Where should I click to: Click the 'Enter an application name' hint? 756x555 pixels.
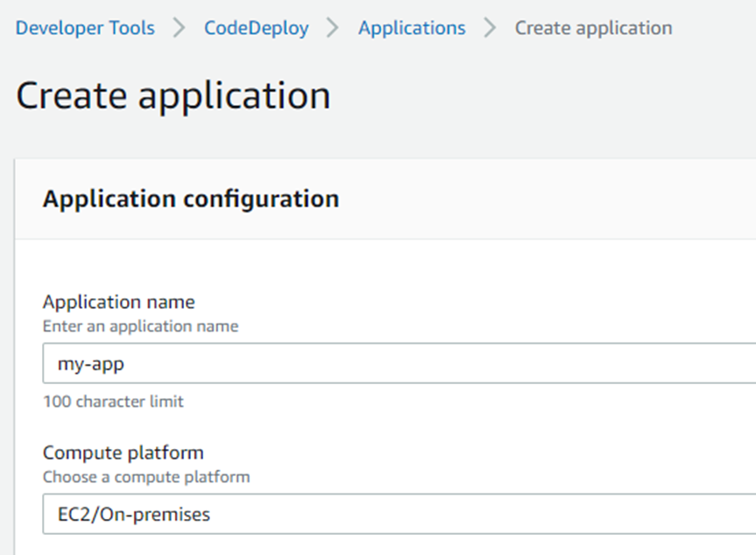140,326
